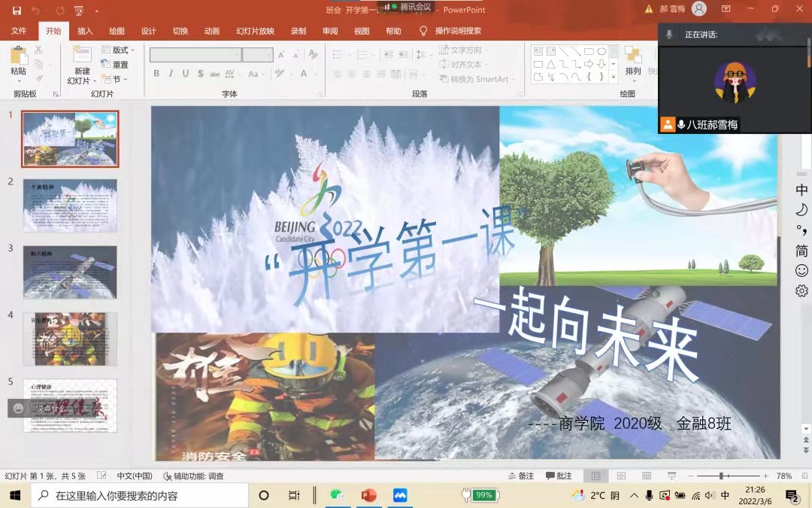Click the zoom slider handle
The height and width of the screenshot is (508, 812).
click(720, 476)
